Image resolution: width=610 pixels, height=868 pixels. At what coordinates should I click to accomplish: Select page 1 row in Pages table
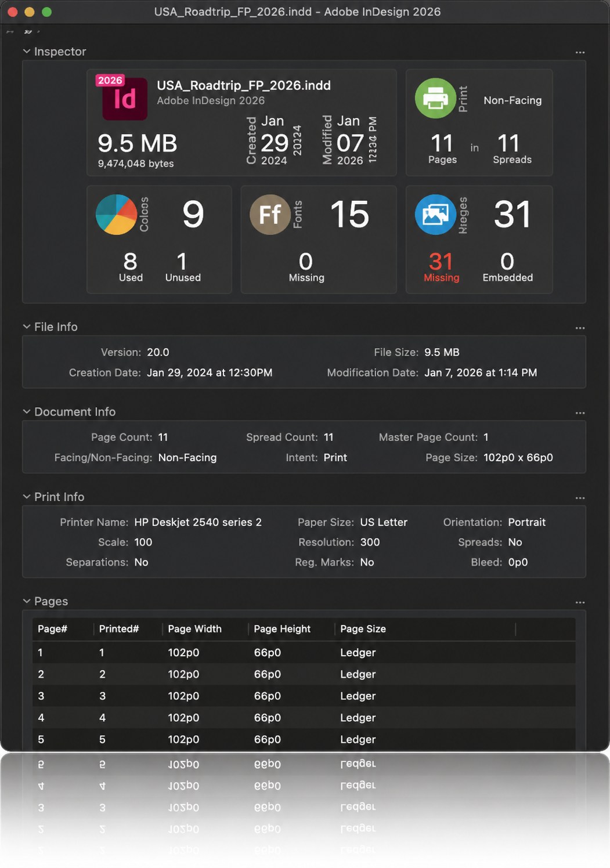click(304, 653)
